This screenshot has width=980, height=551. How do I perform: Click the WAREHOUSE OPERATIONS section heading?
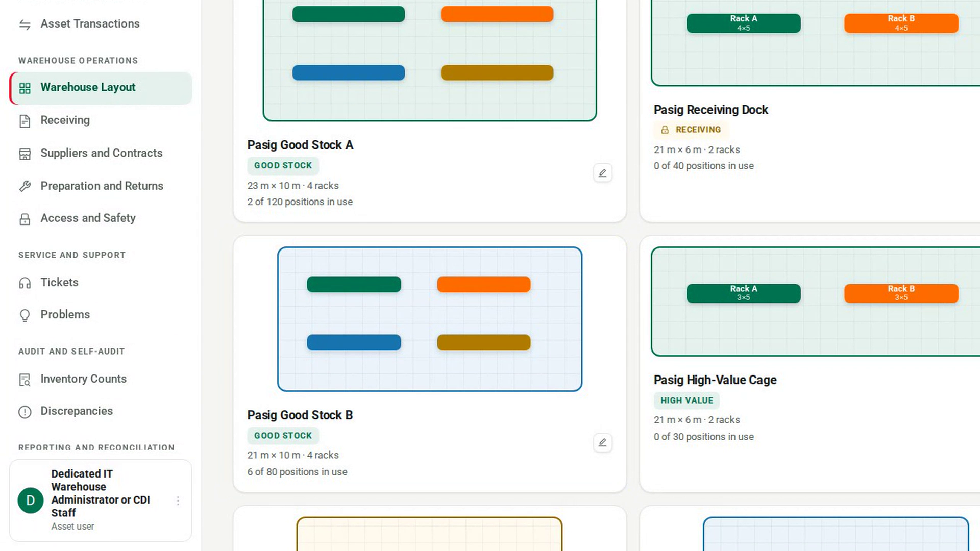78,61
